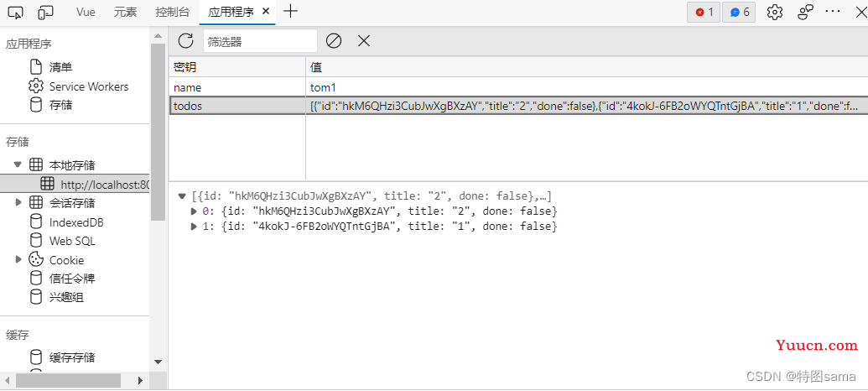Open the feedback people icon
The width and height of the screenshot is (868, 391).
click(805, 13)
